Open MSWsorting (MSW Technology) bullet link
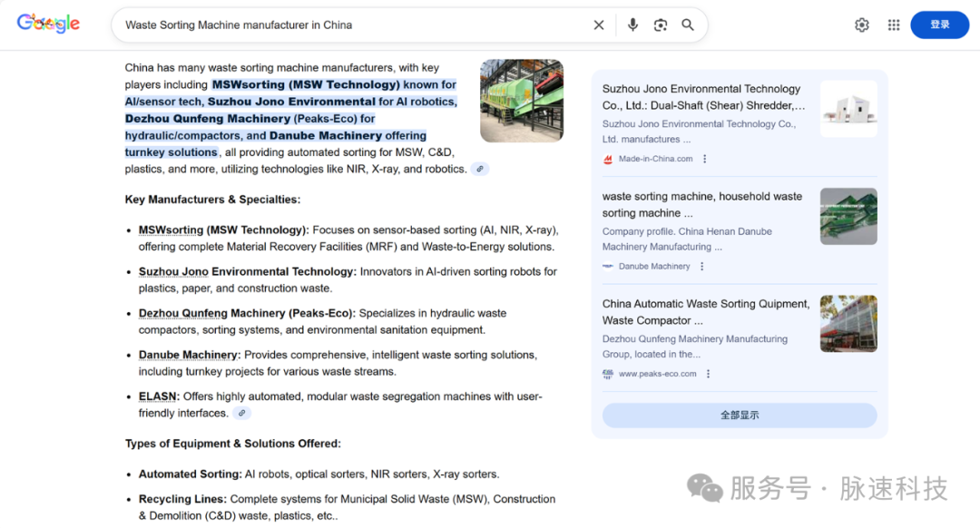 223,230
